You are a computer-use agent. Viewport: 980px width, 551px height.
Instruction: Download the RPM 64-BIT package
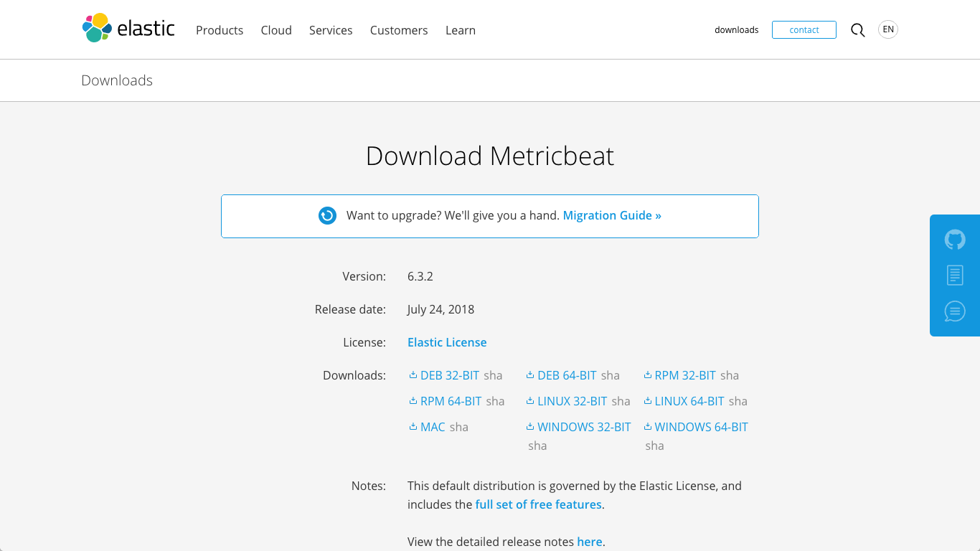[x=451, y=401]
